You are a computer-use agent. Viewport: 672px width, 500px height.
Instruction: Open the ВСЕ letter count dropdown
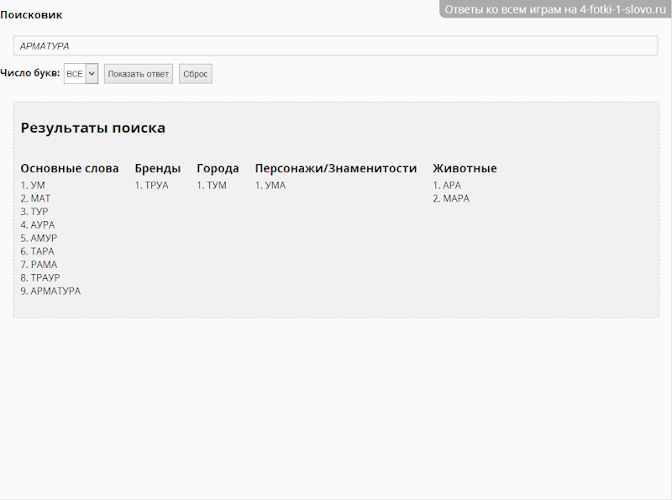click(x=81, y=74)
